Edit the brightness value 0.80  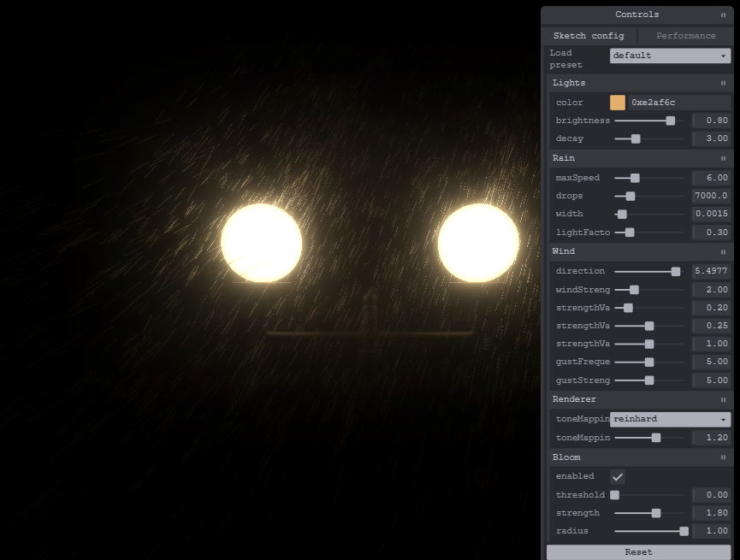tap(711, 121)
